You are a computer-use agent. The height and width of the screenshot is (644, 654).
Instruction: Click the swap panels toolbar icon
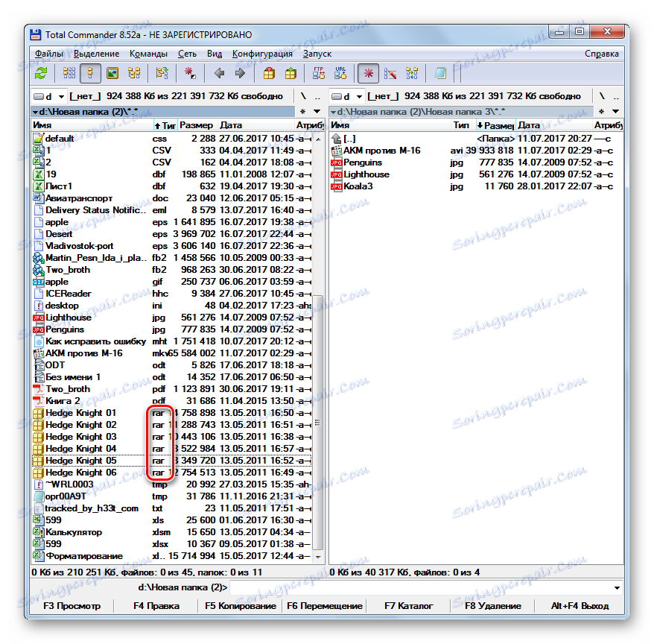tap(162, 74)
